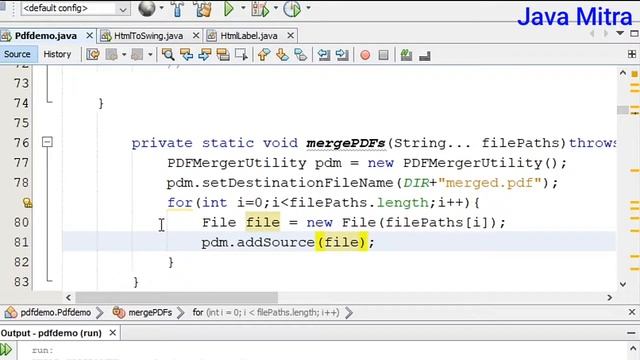
Task: Click vertical scrollbar thumb of editor
Action: pyautogui.click(x=622, y=109)
